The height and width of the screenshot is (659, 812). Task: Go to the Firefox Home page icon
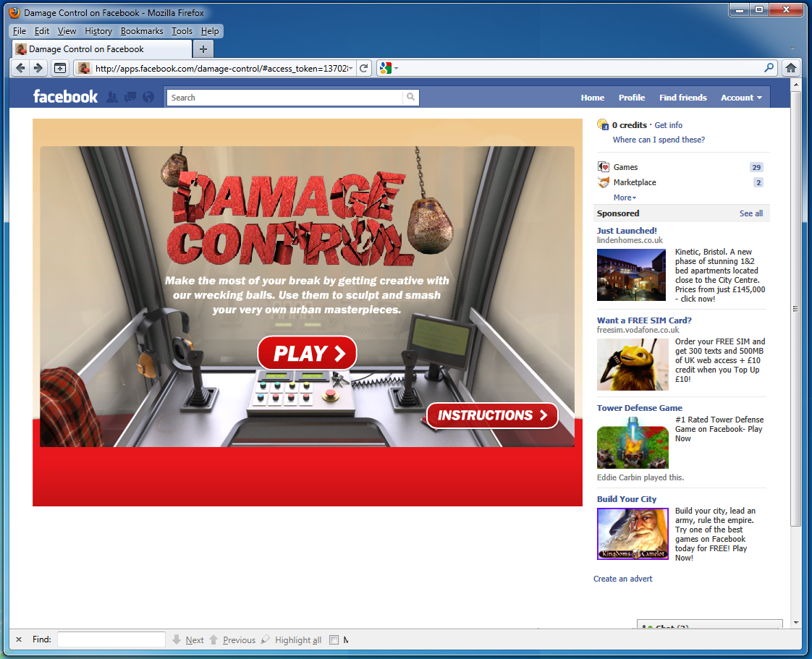pyautogui.click(x=791, y=68)
